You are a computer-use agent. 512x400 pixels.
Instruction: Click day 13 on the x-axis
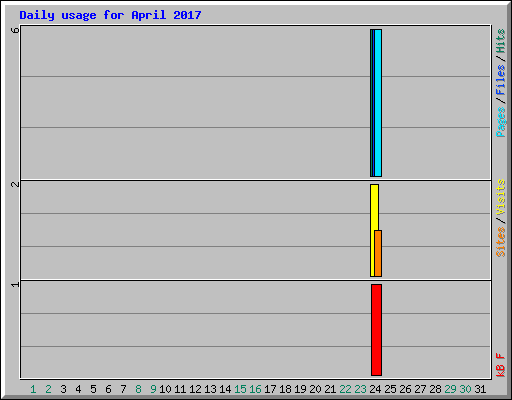[x=210, y=389]
